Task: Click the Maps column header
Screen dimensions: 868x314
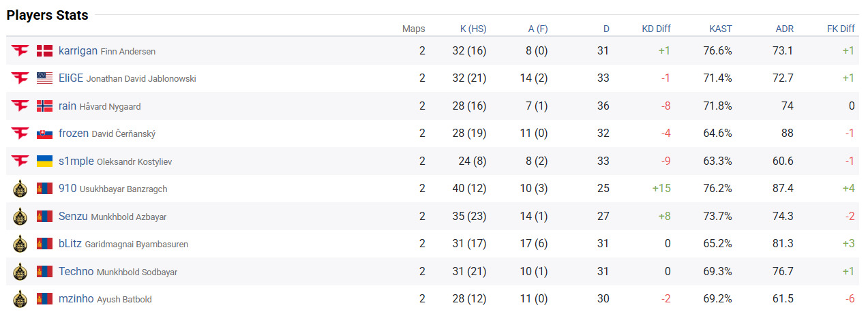Action: [413, 29]
